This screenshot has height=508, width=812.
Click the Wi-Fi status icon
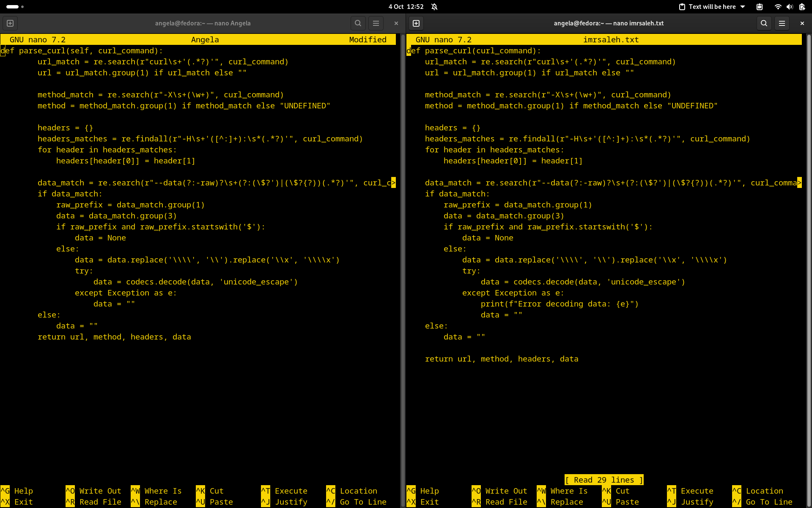778,7
